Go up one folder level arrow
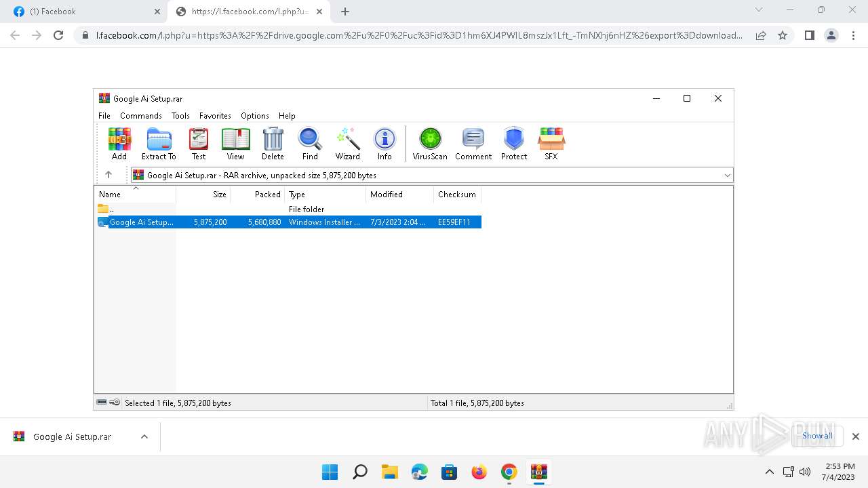 [108, 175]
